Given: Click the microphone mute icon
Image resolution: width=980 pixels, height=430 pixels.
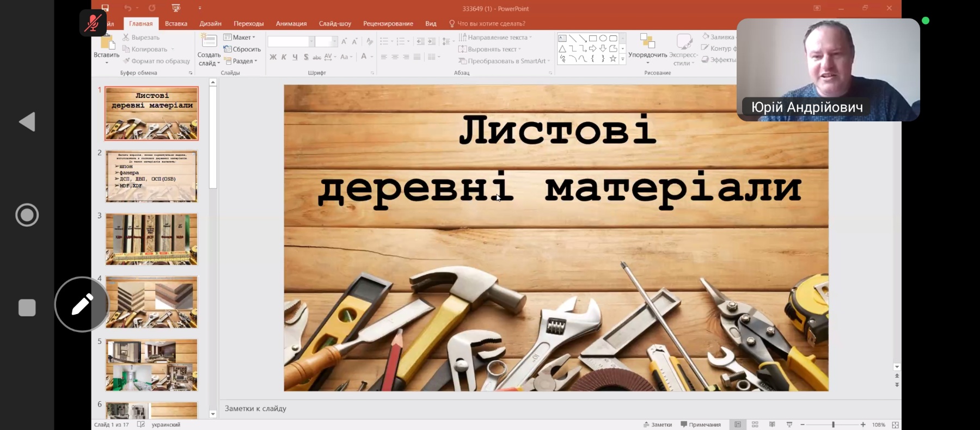Looking at the screenshot, I should click(93, 23).
